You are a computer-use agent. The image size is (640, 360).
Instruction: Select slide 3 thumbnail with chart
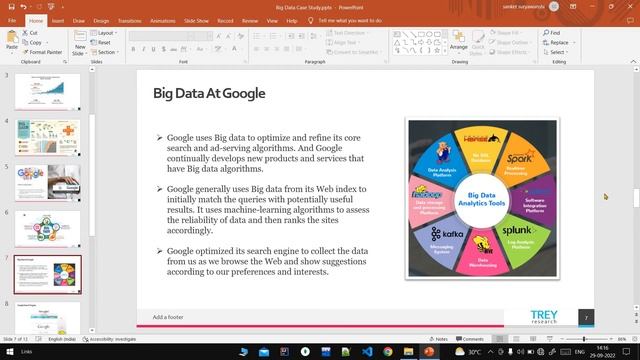pos(48,91)
